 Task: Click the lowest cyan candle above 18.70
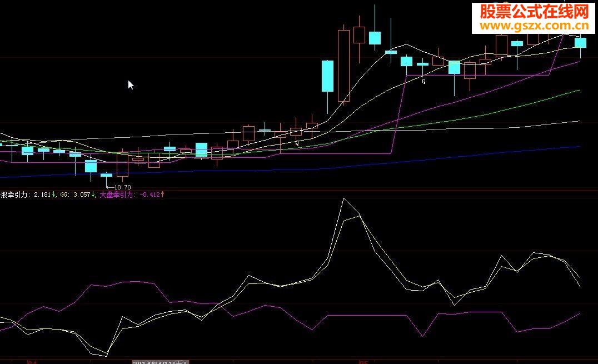click(x=106, y=174)
